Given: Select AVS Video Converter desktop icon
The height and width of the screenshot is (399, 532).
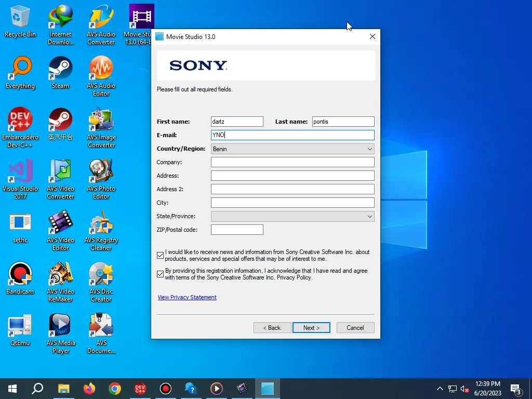Looking at the screenshot, I should (61, 179).
